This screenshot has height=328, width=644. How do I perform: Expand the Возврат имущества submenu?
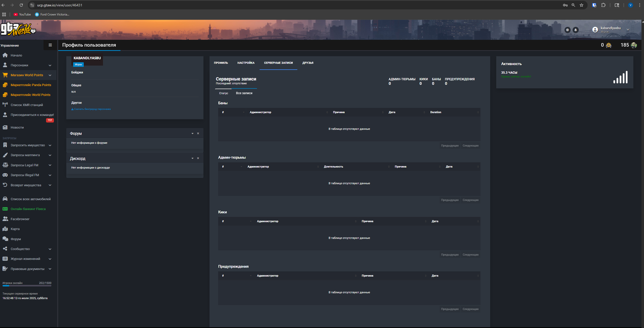point(50,185)
